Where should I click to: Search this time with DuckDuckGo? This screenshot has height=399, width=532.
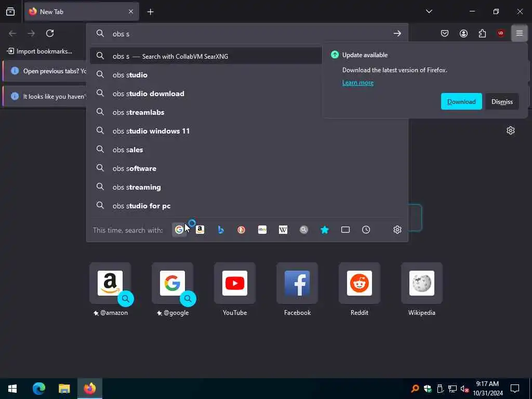tap(241, 230)
